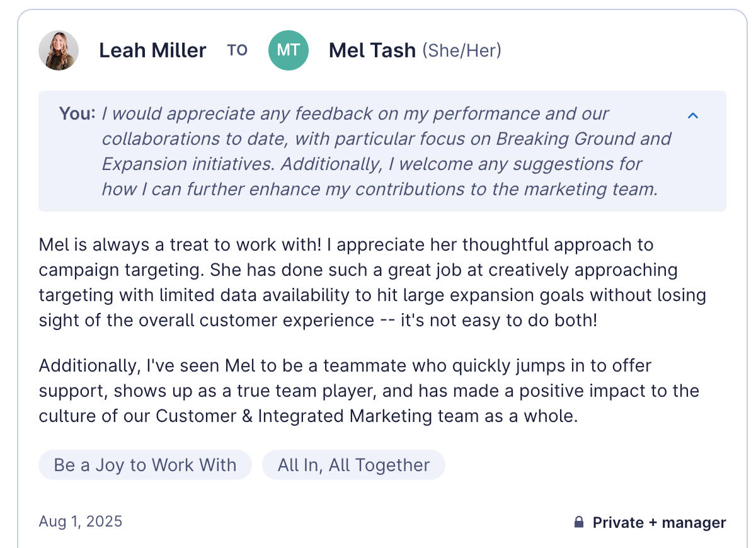This screenshot has height=548, width=756.
Task: Click the first feedback paragraph about campaign targeting
Action: click(x=372, y=282)
